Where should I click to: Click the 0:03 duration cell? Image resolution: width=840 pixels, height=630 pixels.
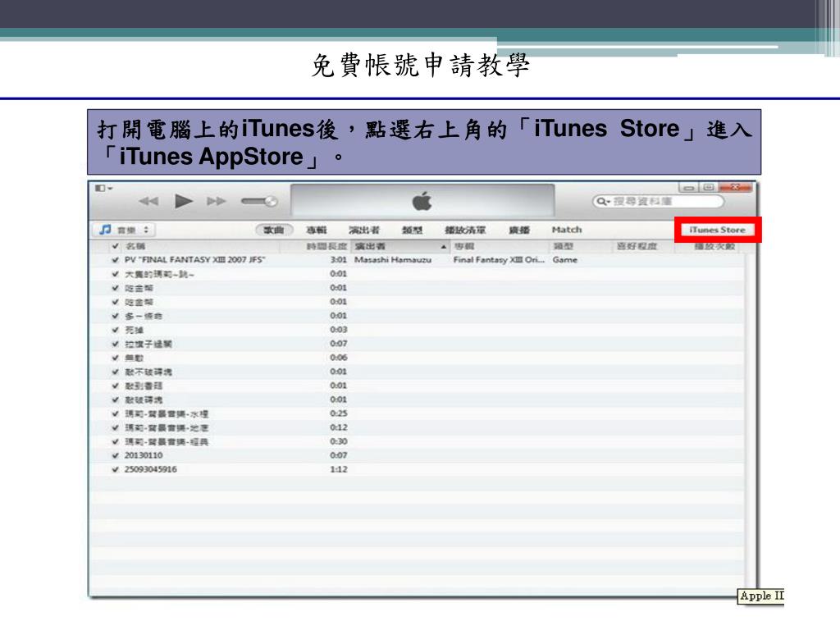339,330
